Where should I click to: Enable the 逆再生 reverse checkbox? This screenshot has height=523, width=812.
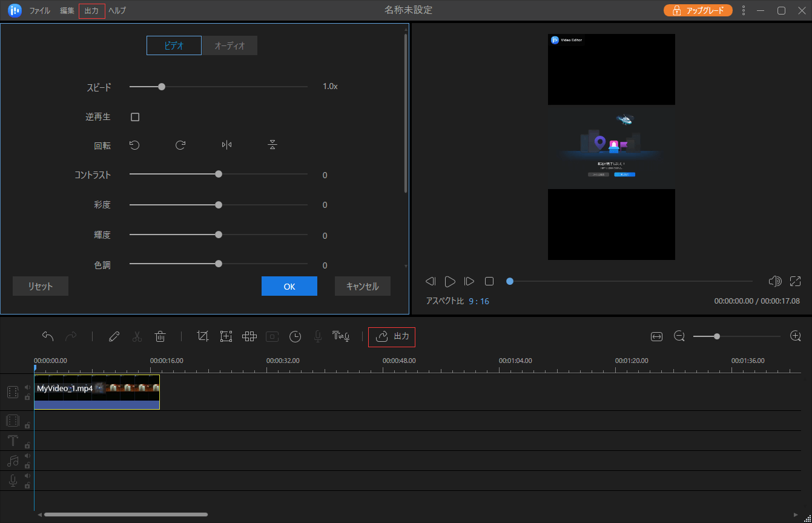[135, 117]
